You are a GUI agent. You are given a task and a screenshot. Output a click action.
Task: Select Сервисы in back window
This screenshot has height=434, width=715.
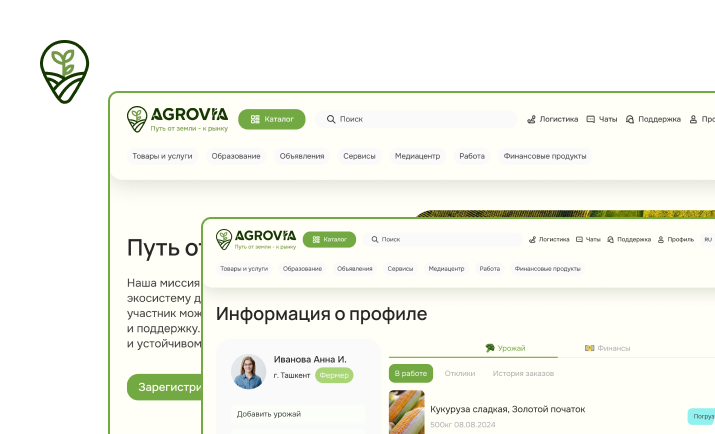(x=359, y=156)
